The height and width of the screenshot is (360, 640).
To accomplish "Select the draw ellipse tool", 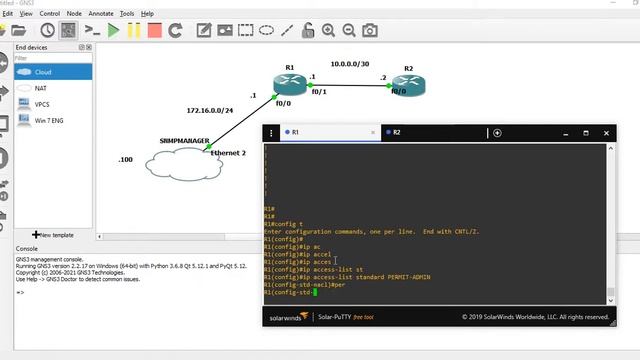I will click(x=266, y=30).
